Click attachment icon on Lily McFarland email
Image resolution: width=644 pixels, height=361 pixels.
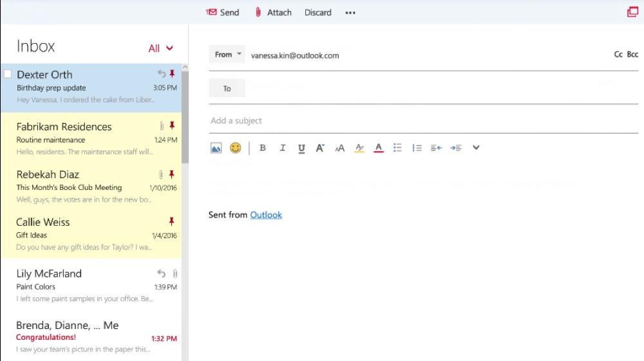click(175, 273)
